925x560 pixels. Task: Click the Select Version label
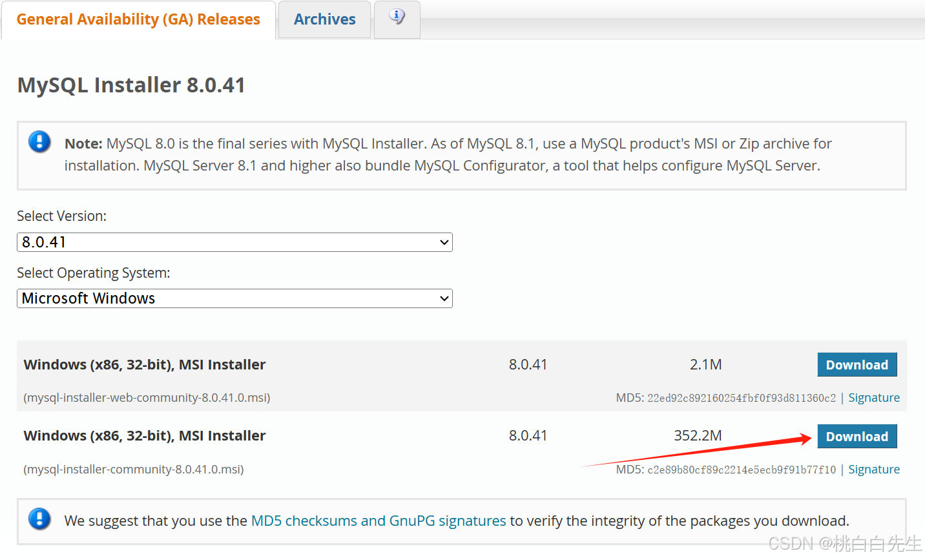(61, 216)
